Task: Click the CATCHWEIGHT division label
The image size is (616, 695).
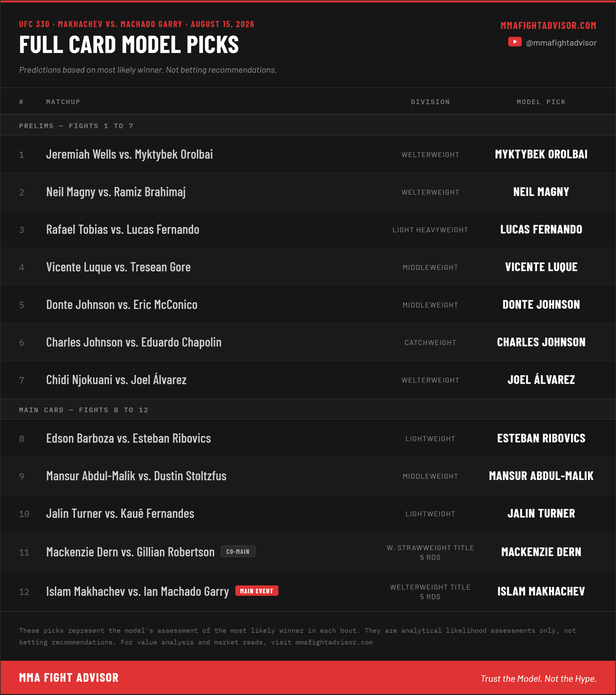Action: 430,343
